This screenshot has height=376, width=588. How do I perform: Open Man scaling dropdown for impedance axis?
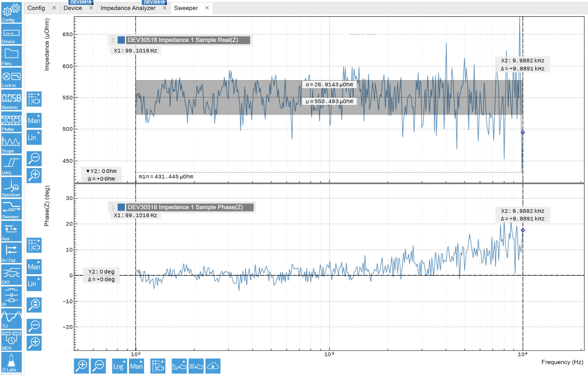click(34, 120)
